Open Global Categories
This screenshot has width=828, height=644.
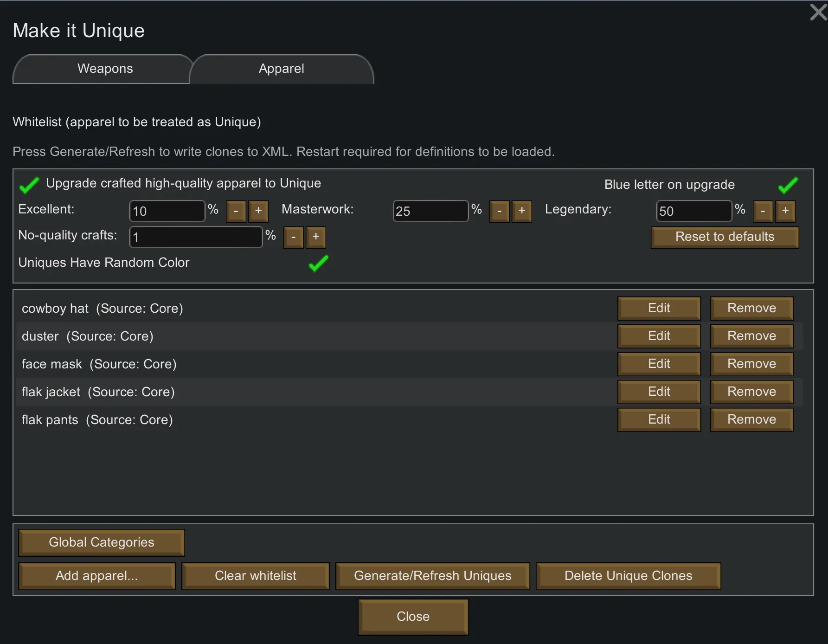[x=102, y=542]
